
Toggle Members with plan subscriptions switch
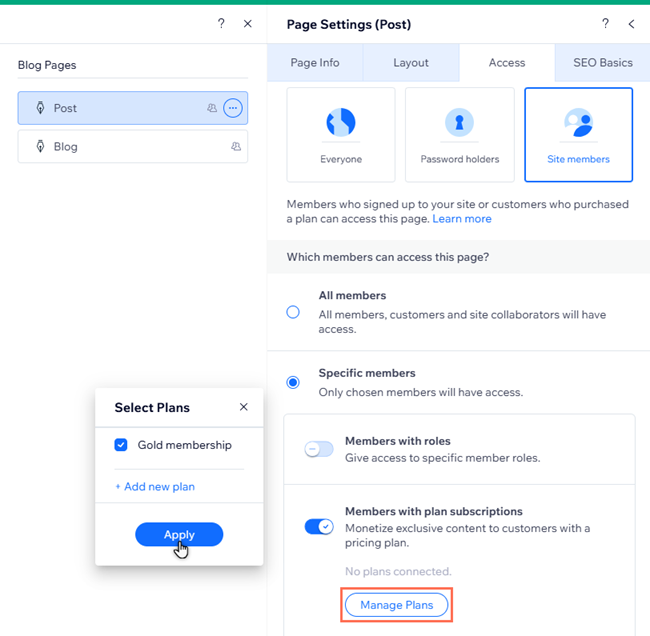click(319, 527)
